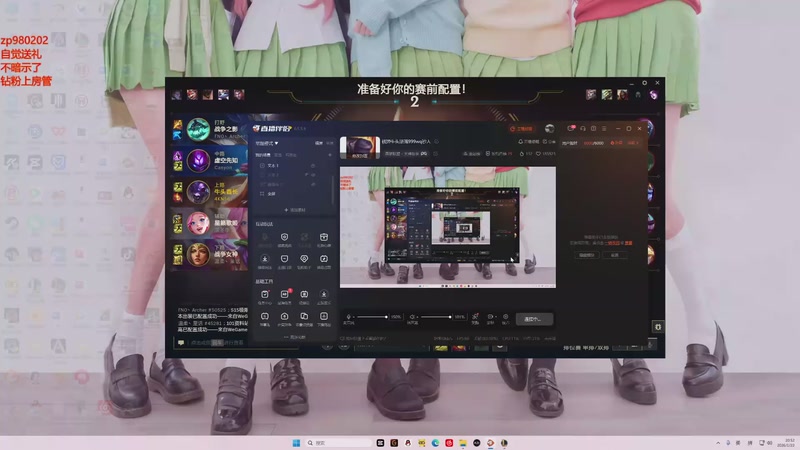This screenshot has height=450, width=800.
Task: Click the left button in chat panel
Action: pyautogui.click(x=586, y=255)
